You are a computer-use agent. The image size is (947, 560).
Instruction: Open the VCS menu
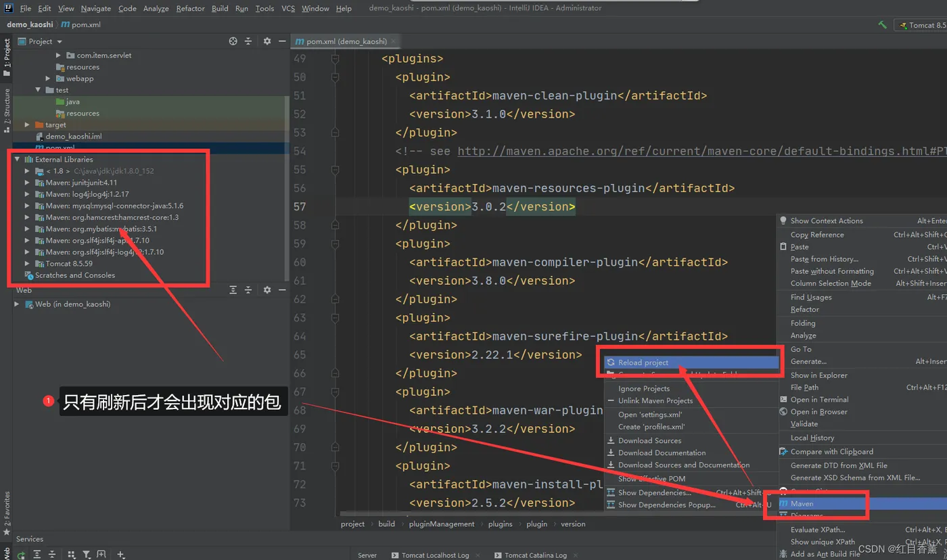(288, 8)
